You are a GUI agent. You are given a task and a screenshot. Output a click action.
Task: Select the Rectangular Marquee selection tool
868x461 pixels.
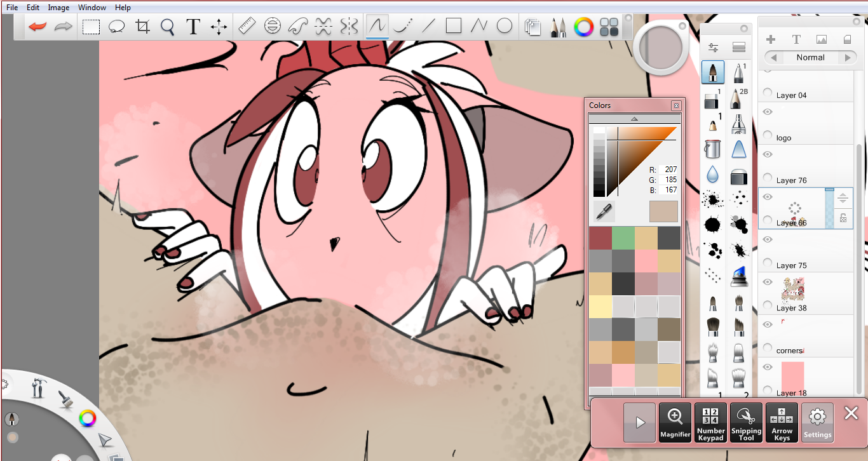pos(92,27)
